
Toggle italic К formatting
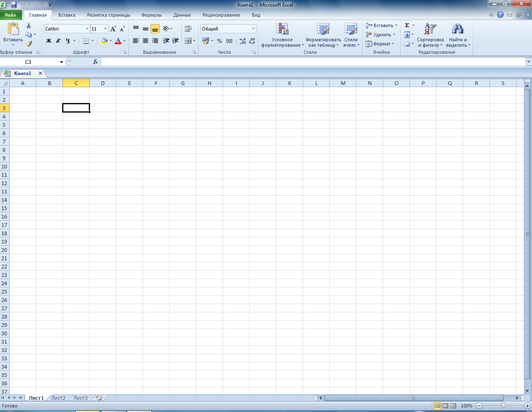(58, 41)
